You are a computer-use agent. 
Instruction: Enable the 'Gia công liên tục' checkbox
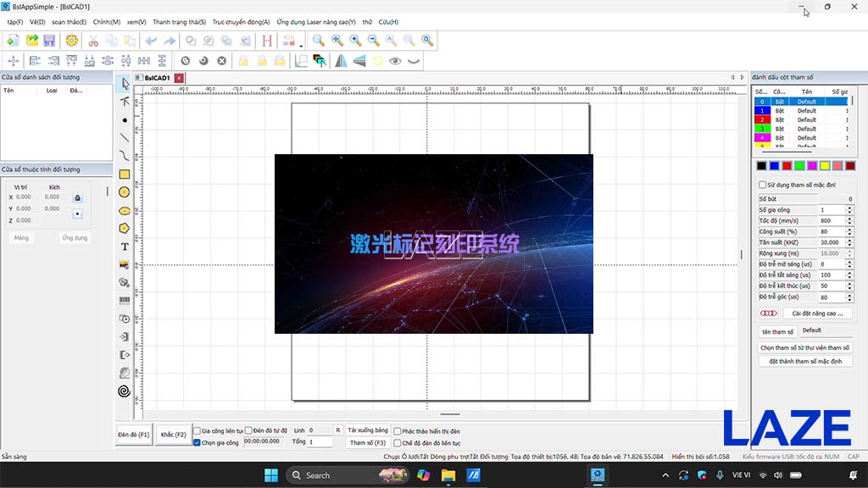pos(197,431)
